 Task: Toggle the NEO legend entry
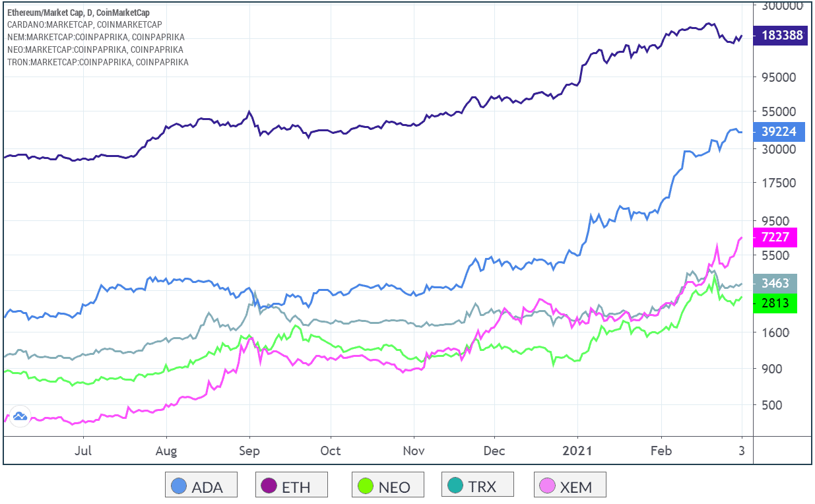click(387, 486)
